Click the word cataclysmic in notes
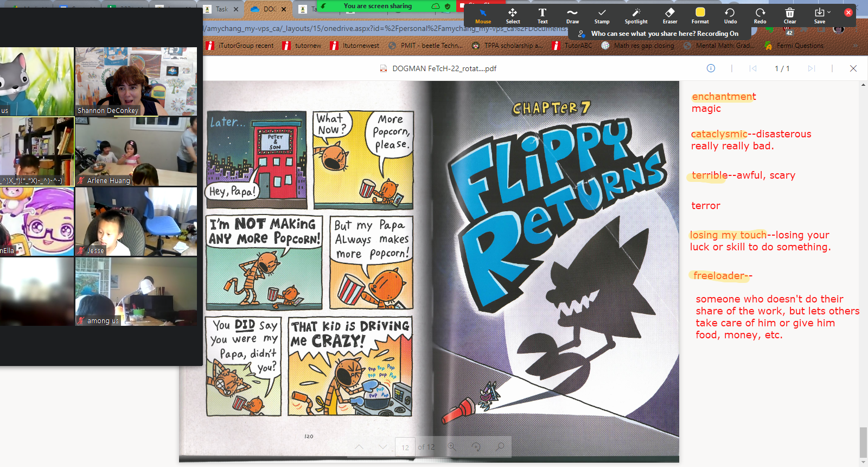 (719, 134)
